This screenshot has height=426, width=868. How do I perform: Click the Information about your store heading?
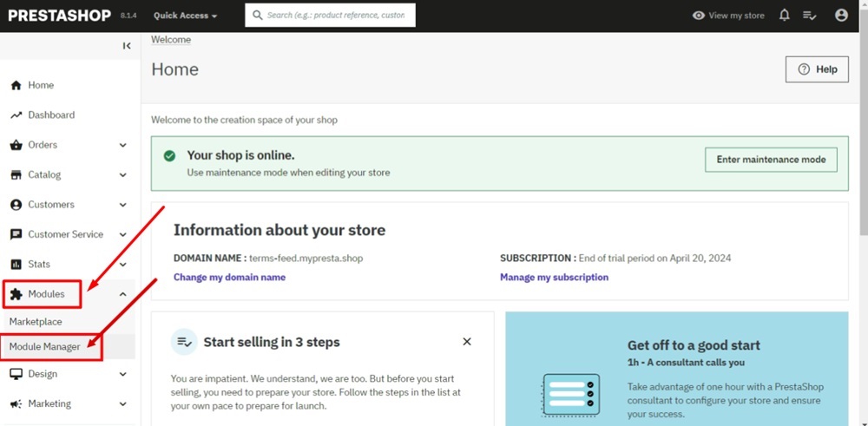click(279, 230)
